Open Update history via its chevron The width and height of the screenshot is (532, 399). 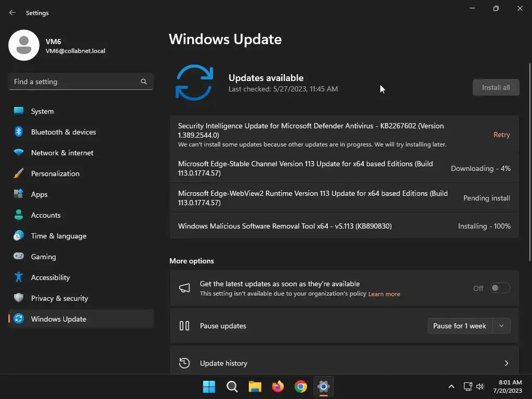pyautogui.click(x=506, y=363)
